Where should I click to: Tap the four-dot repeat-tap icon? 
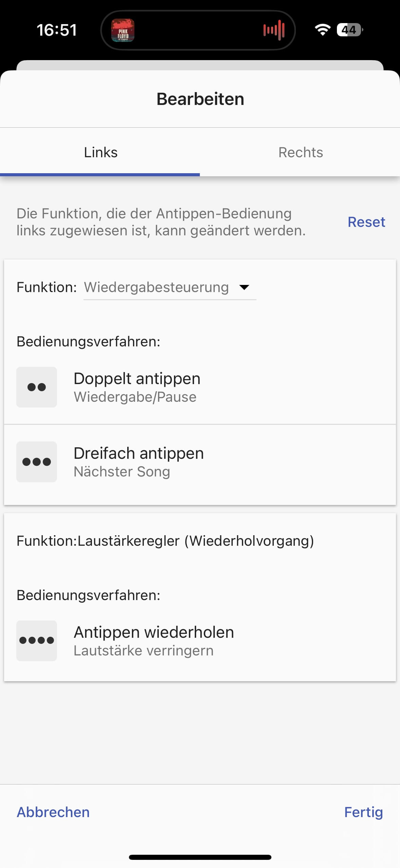(37, 641)
